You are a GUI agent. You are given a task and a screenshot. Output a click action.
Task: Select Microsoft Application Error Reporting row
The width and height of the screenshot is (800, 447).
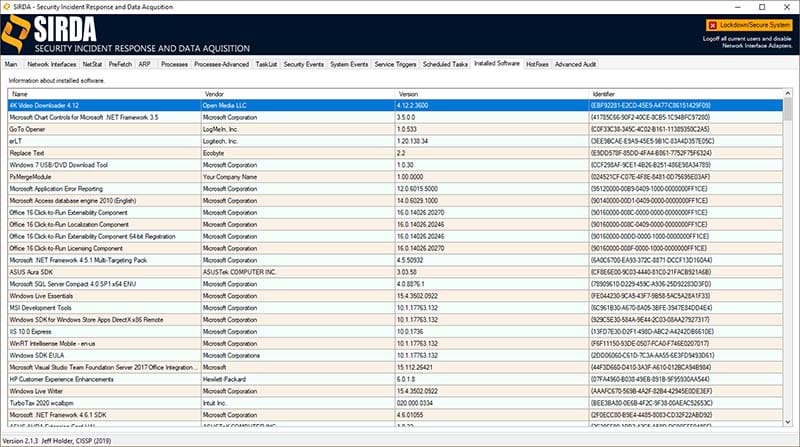click(395, 189)
